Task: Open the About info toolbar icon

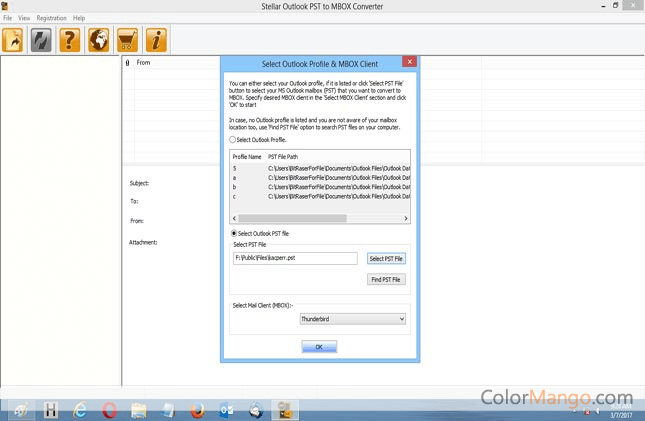Action: click(x=156, y=40)
